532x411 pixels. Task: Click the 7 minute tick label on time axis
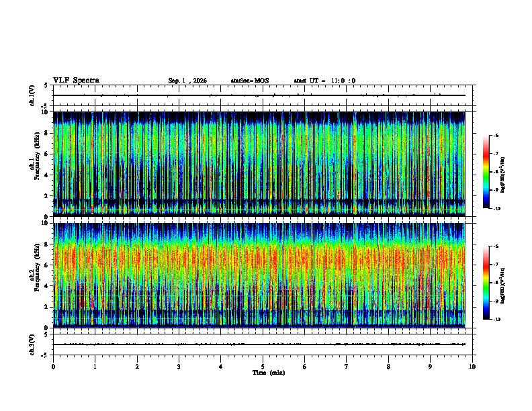[347, 367]
